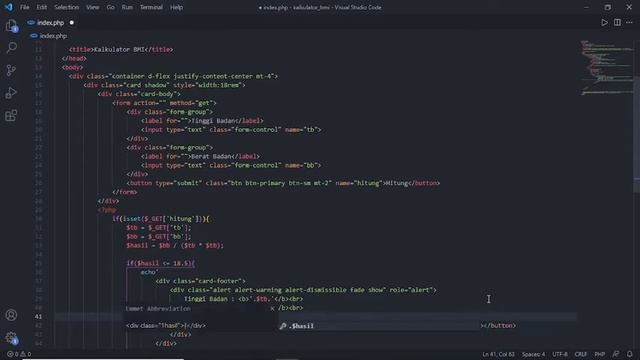Open the Search view in activity bar
The image size is (640, 360).
tap(11, 48)
